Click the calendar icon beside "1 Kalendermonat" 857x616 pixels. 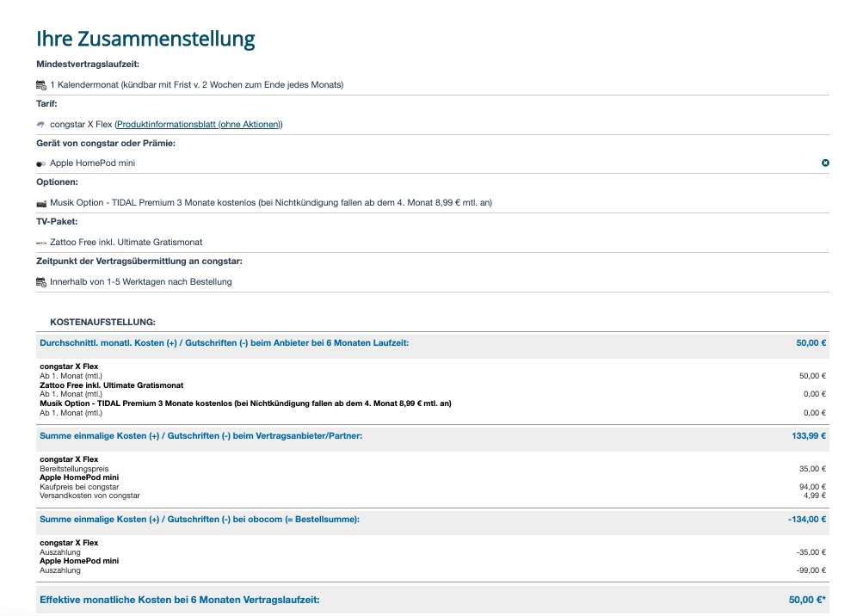point(41,84)
